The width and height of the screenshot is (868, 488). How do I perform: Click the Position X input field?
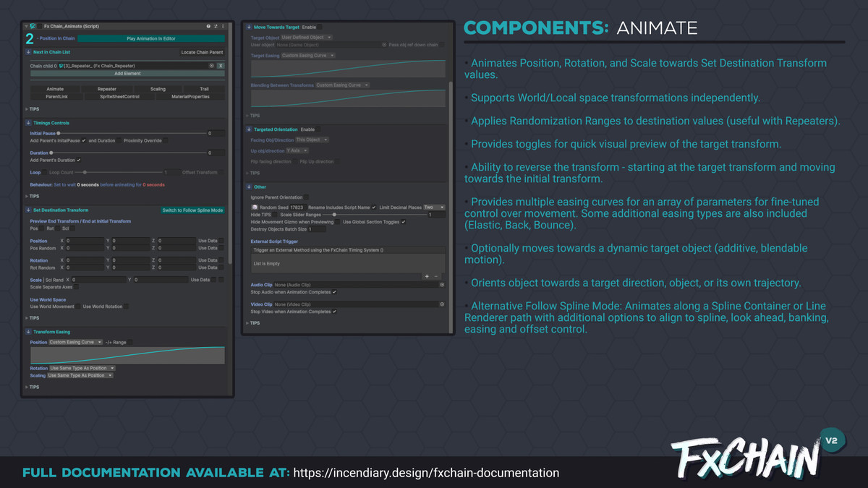pyautogui.click(x=85, y=241)
